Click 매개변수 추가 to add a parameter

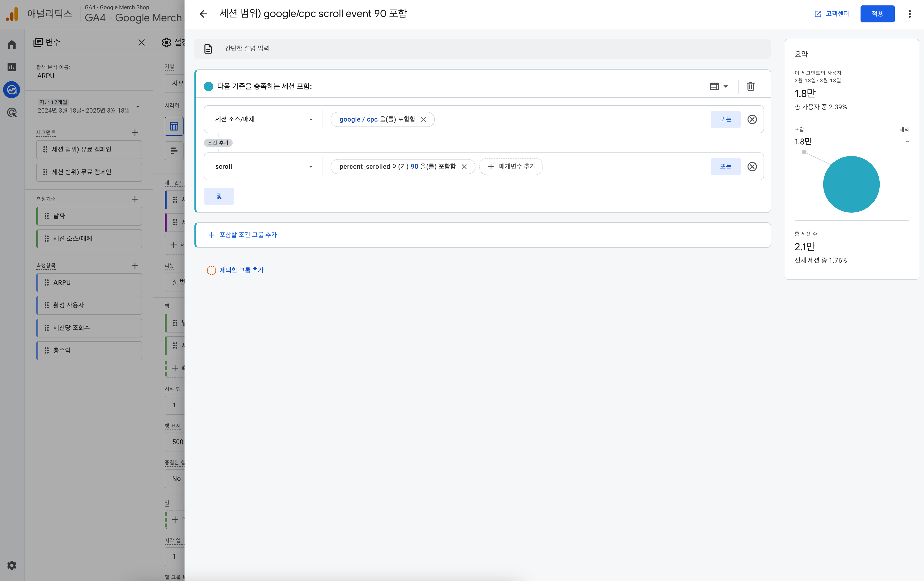[511, 167]
